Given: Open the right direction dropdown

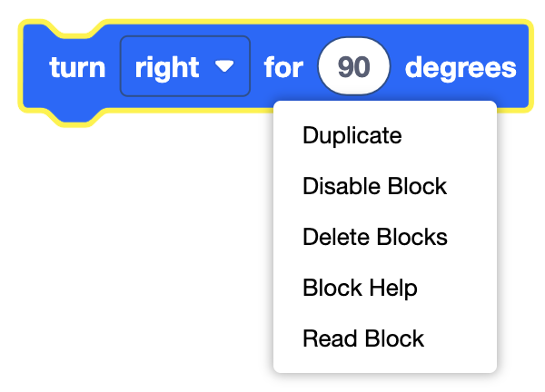Looking at the screenshot, I should [184, 66].
